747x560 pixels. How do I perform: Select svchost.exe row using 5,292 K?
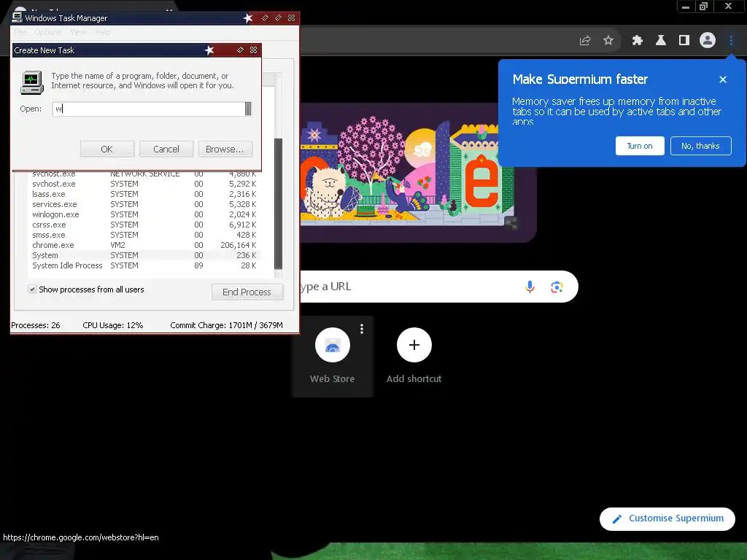(x=144, y=184)
